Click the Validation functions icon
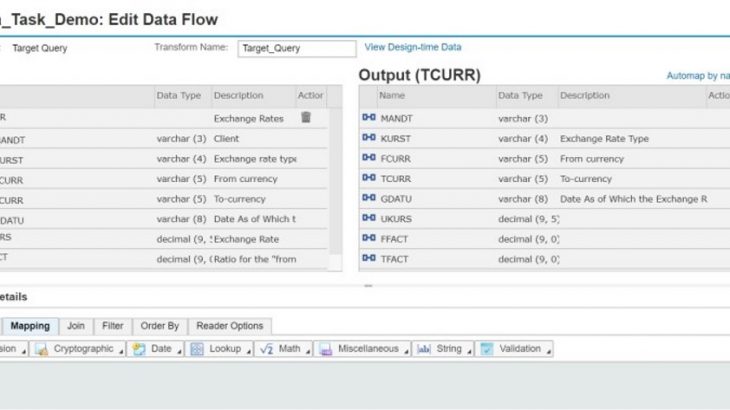The height and width of the screenshot is (410, 730). click(x=487, y=349)
